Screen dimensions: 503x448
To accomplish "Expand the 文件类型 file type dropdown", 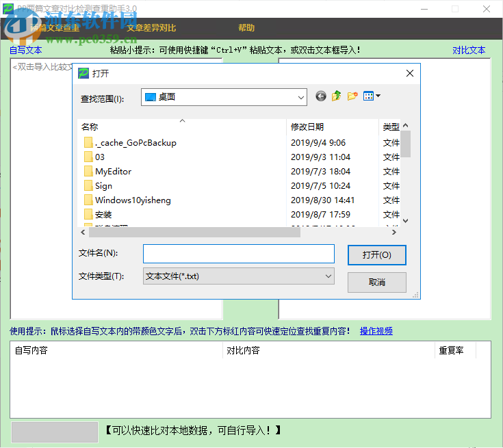I will pyautogui.click(x=328, y=276).
